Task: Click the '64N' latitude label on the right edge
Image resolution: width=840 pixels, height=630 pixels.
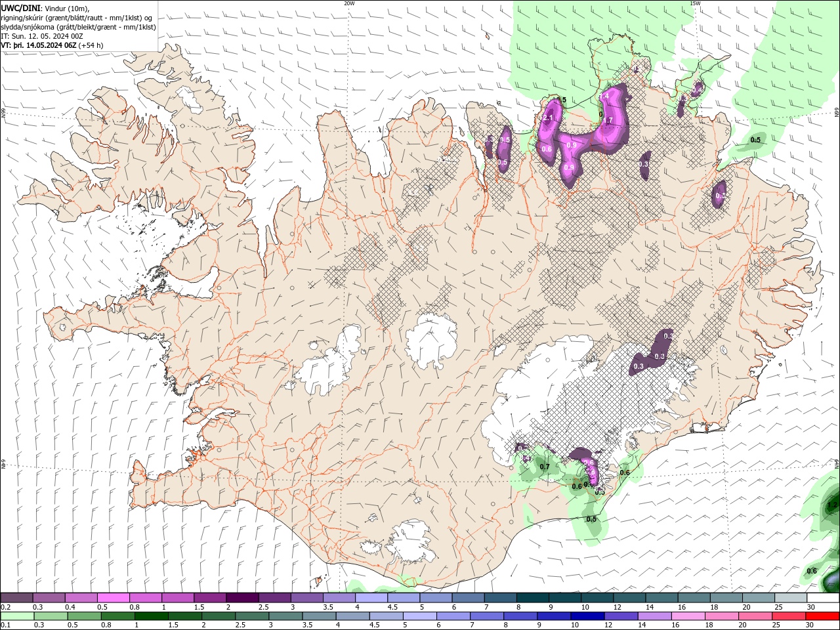Action: pos(837,465)
